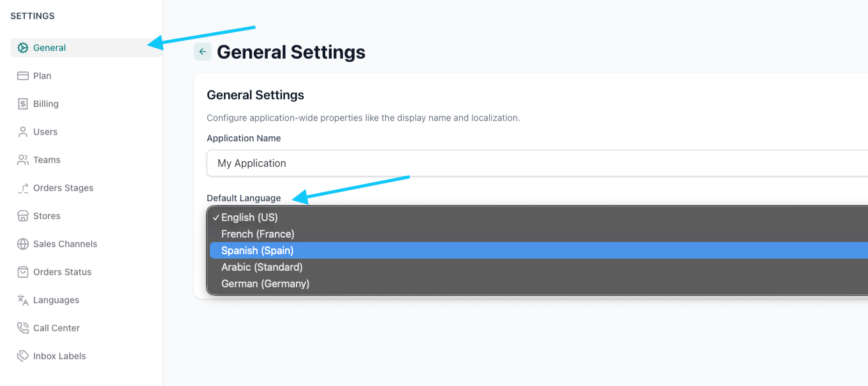Select Arabic (Standard) language option

(261, 267)
